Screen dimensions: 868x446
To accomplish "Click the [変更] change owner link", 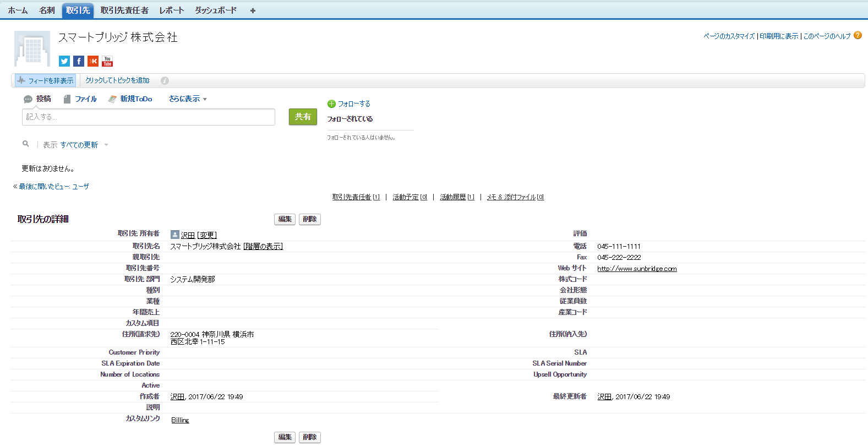I will click(x=207, y=235).
